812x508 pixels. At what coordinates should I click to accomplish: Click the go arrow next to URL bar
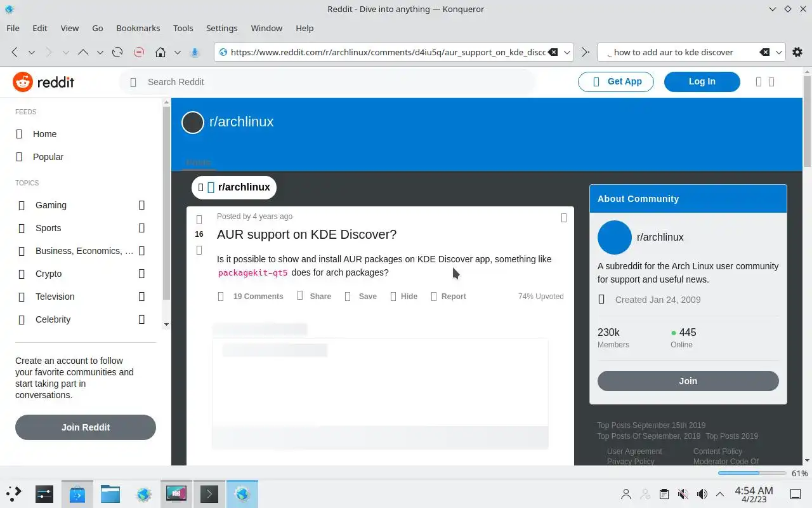pos(586,52)
